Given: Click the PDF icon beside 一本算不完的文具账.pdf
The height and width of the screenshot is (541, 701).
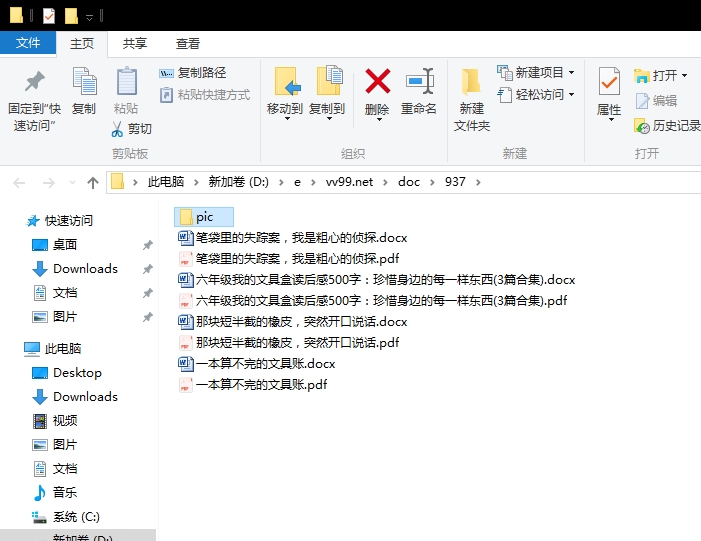Looking at the screenshot, I should (185, 385).
